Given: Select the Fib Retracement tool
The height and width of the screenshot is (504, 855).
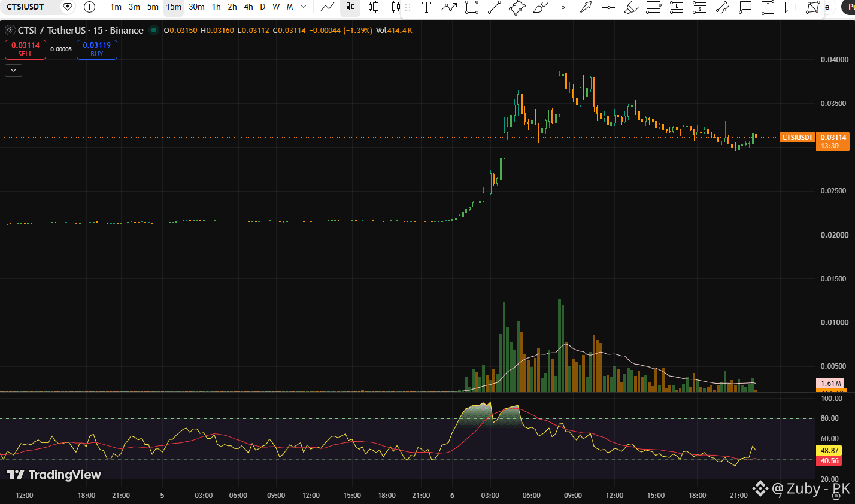Looking at the screenshot, I should (x=654, y=7).
